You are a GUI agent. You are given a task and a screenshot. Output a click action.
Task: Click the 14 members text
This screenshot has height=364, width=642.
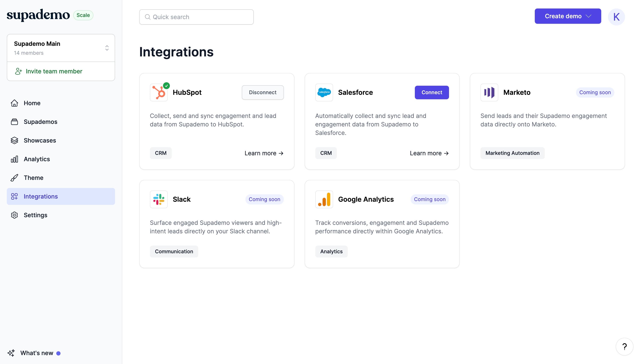28,53
